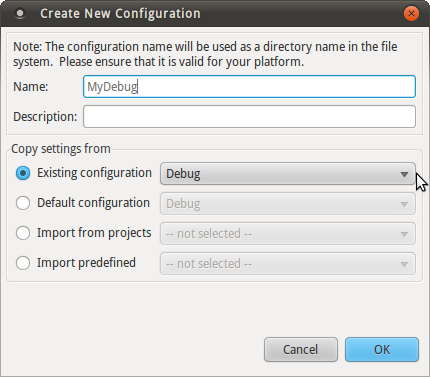
Task: Focus the Name field containing MyDebug
Action: coord(249,87)
